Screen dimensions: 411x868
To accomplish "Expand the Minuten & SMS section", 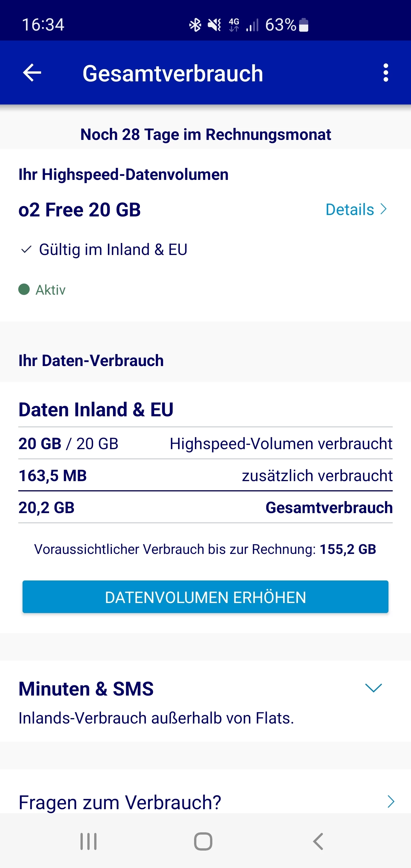I will (373, 688).
